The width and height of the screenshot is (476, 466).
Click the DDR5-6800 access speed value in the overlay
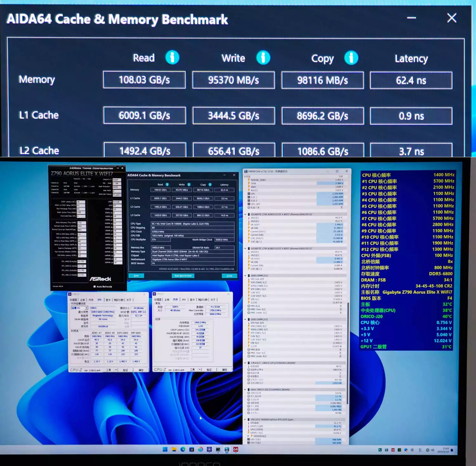(x=441, y=274)
